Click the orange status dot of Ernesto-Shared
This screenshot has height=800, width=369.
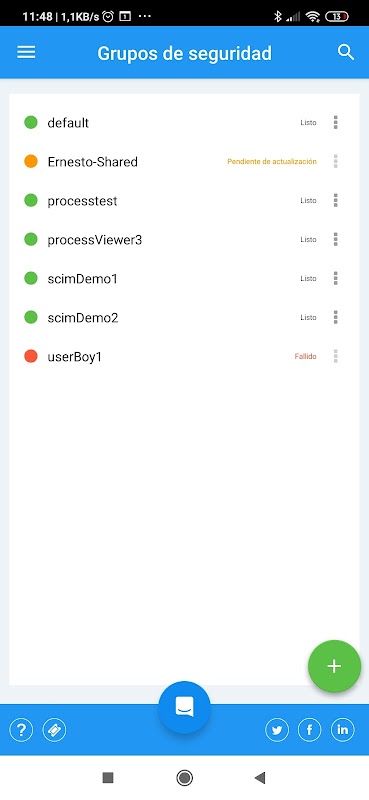31,162
